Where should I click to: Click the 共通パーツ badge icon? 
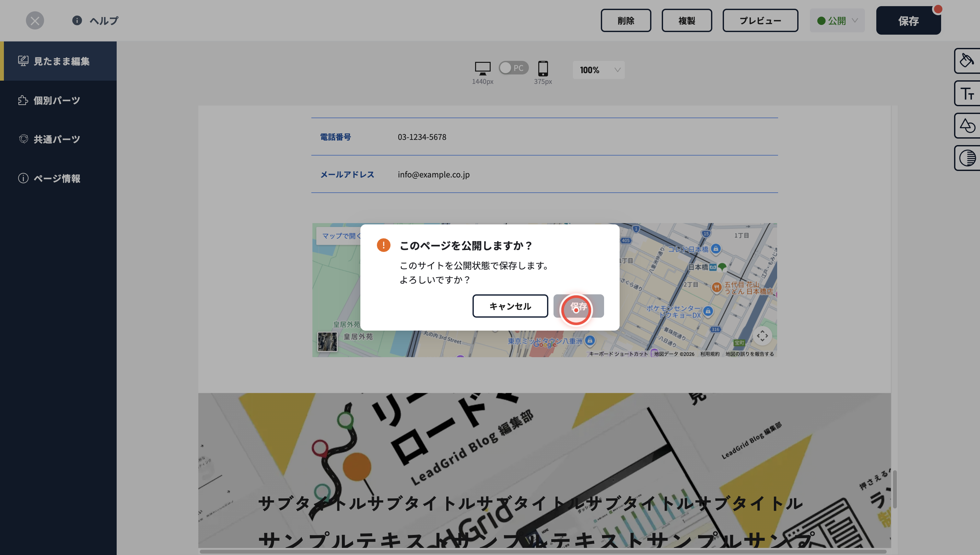tap(23, 139)
